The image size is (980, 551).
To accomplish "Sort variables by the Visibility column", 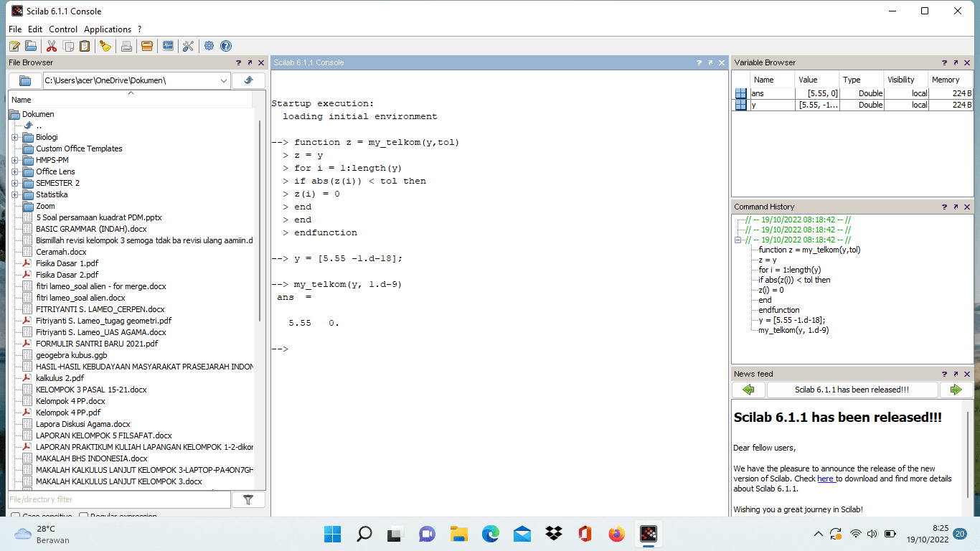I will point(906,80).
